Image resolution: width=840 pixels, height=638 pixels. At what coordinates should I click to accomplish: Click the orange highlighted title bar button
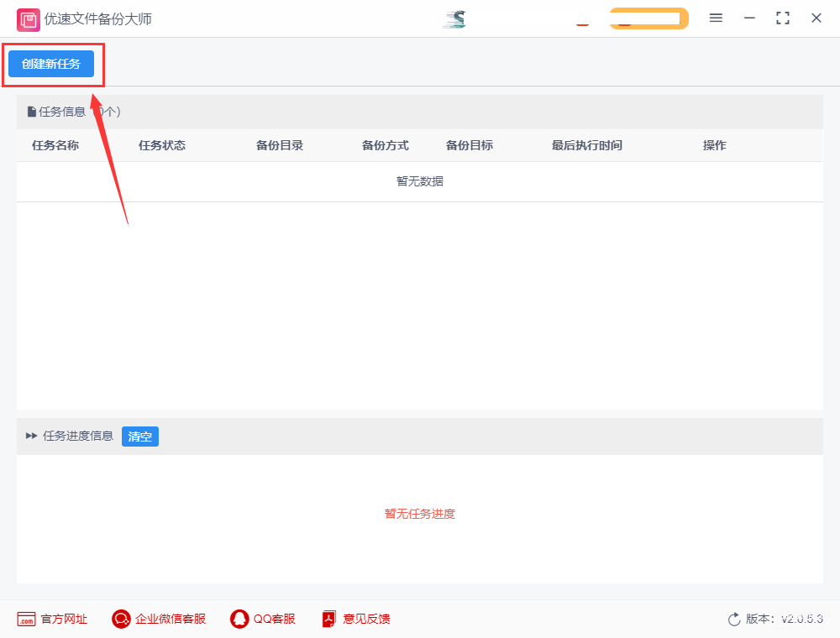click(648, 18)
